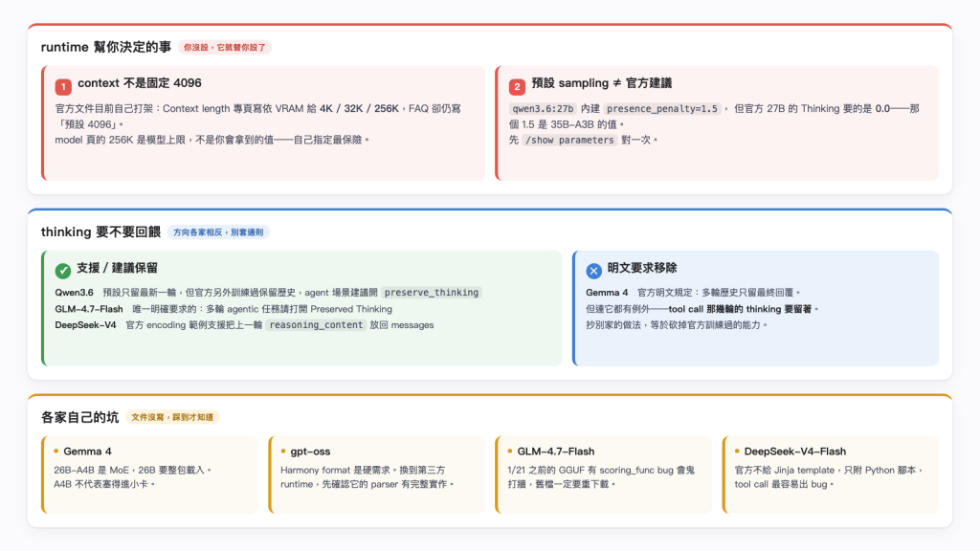Click the 'DeepSeek-V4-Flash' card title
The image size is (980, 551).
point(795,452)
